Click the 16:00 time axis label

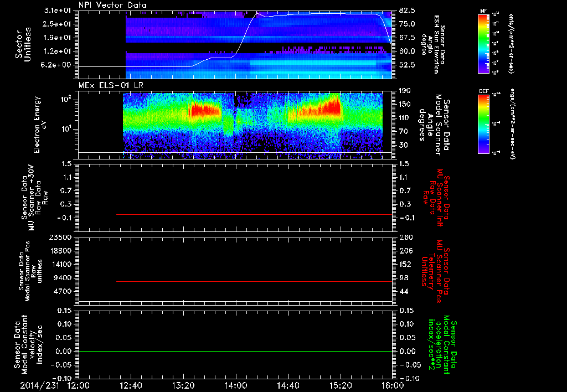click(393, 385)
